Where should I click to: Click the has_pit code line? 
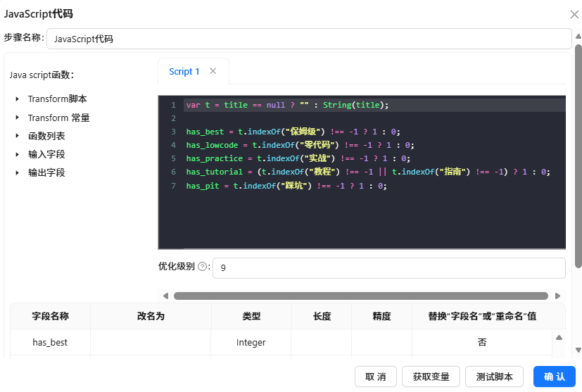click(286, 186)
